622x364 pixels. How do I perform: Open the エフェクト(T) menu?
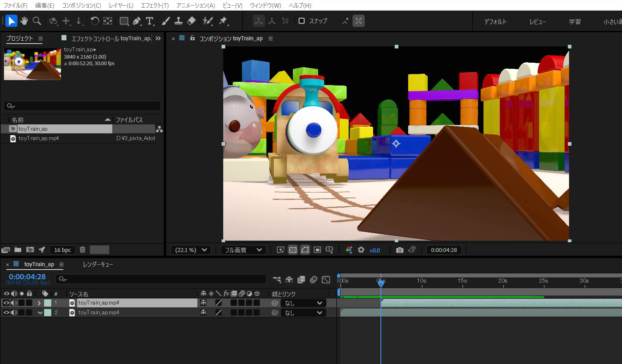point(154,5)
